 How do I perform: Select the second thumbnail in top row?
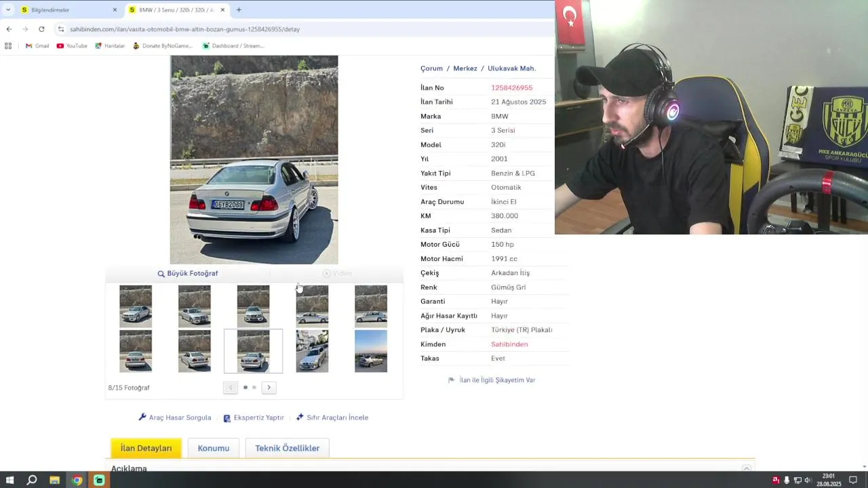[x=195, y=306]
